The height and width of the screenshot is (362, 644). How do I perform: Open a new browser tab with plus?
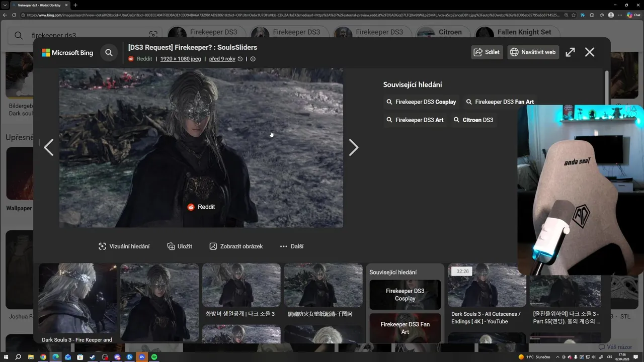pos(75,5)
